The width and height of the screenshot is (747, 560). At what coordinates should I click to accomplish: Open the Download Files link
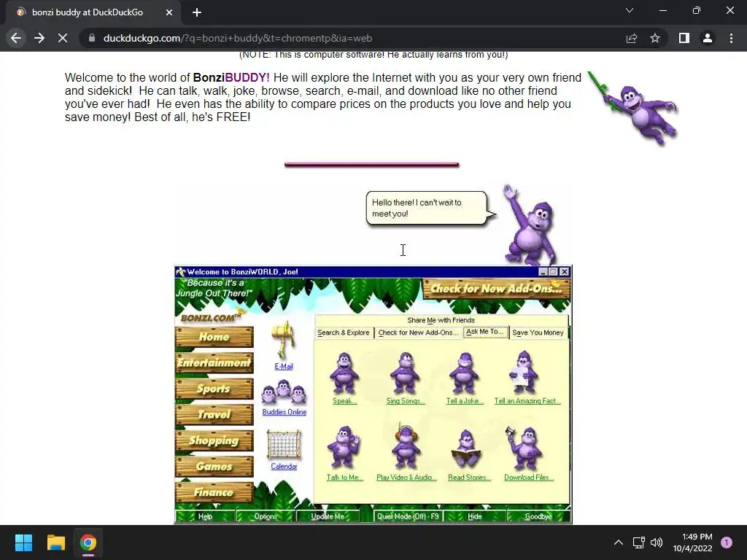tap(529, 477)
